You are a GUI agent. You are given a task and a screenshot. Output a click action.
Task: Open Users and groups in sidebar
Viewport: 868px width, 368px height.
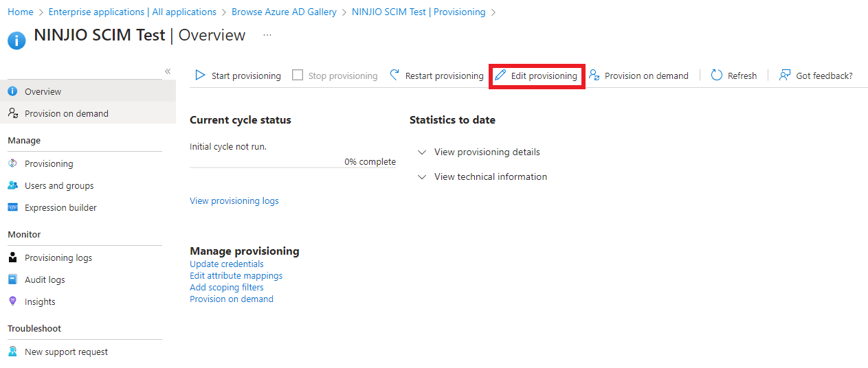(59, 185)
